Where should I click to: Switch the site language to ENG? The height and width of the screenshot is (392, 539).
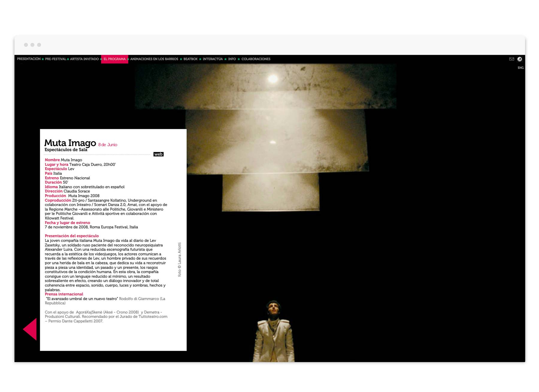(520, 68)
